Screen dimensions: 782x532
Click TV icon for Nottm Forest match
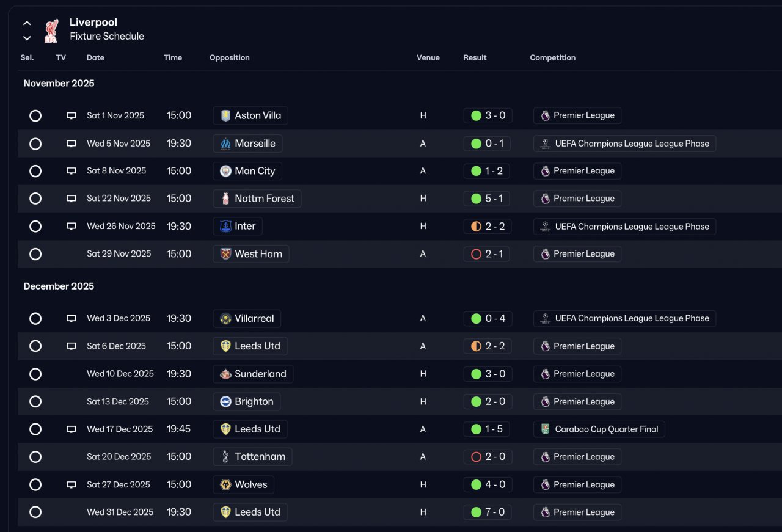(71, 199)
